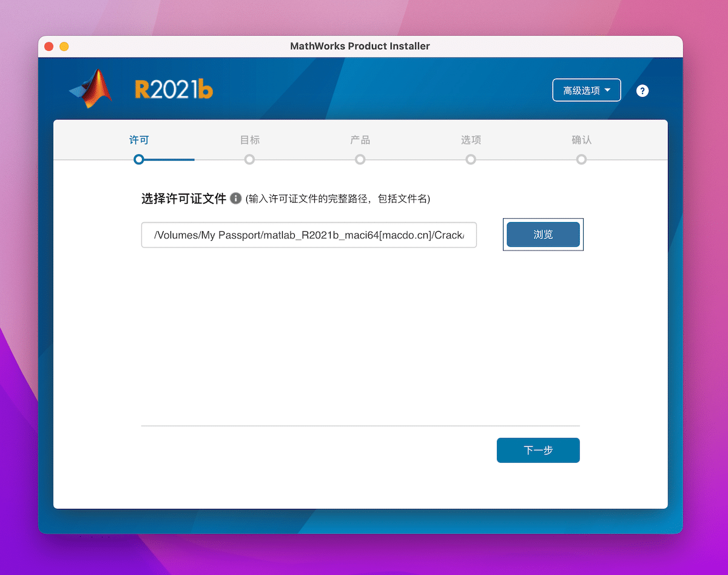
Task: Open the 高级选项 dropdown
Action: tap(587, 90)
